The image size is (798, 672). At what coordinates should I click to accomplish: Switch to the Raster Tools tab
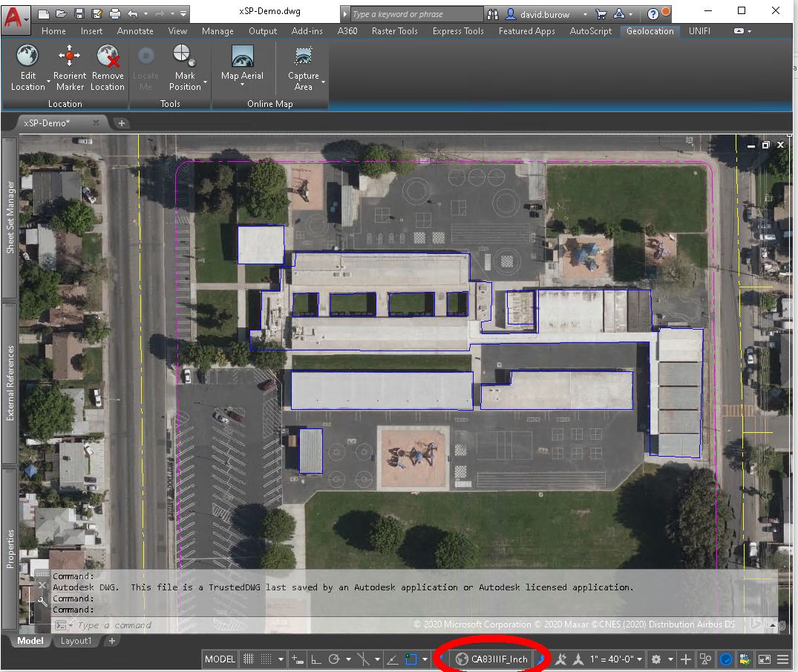click(x=394, y=31)
